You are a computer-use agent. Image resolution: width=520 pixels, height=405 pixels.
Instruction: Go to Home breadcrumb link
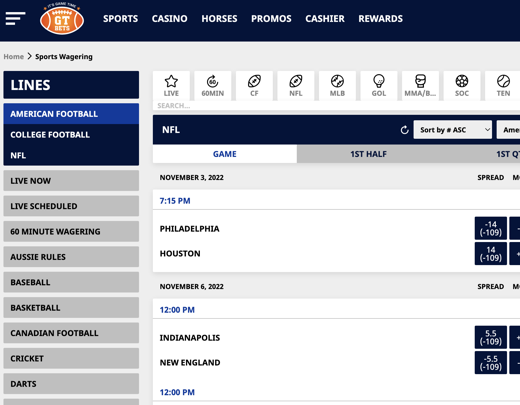(x=14, y=57)
